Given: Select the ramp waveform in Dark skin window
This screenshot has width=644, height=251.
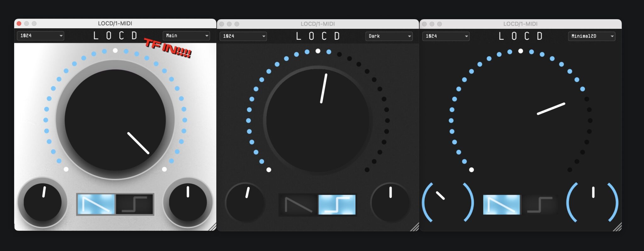Looking at the screenshot, I should pyautogui.click(x=298, y=205).
